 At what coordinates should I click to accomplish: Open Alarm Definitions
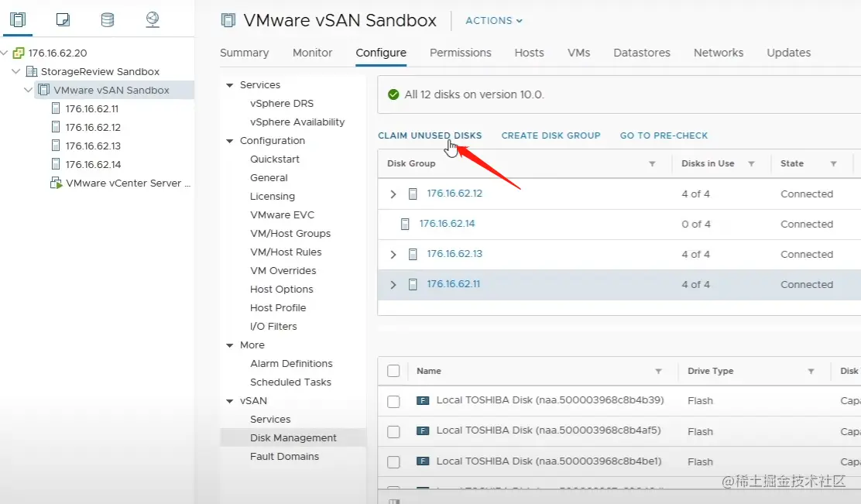[291, 363]
